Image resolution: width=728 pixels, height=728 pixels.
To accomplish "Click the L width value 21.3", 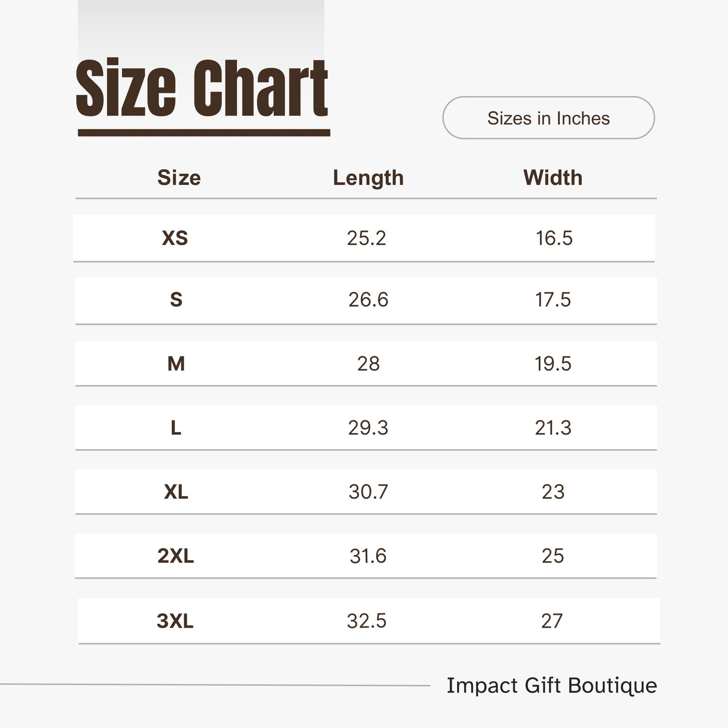I will pos(553,428).
